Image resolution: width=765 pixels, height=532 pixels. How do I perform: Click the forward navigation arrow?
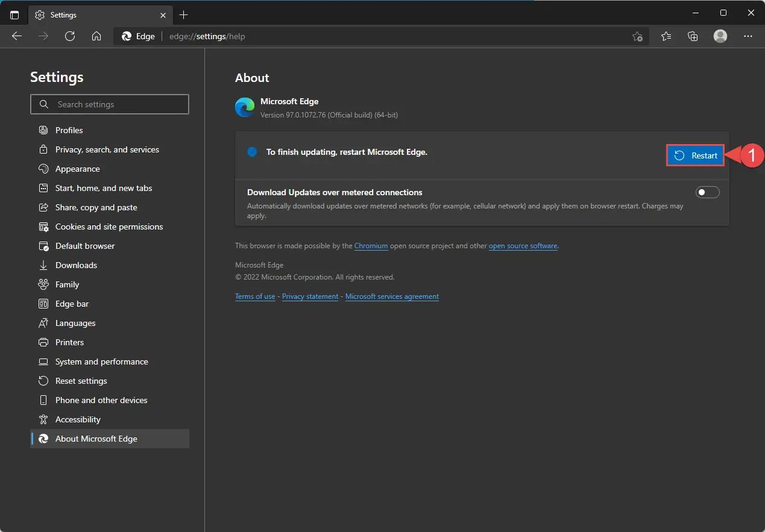pyautogui.click(x=43, y=36)
